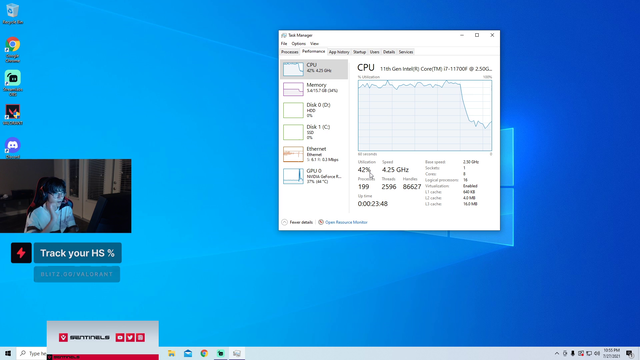Open Streamlabs OBS from the taskbar
The width and height of the screenshot is (640, 360).
[220, 353]
